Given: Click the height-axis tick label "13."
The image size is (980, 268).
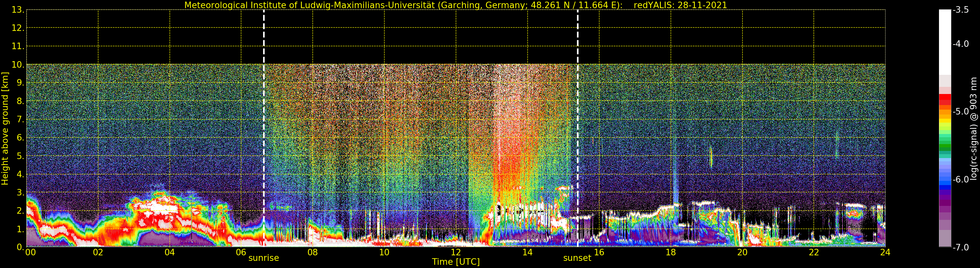Looking at the screenshot, I should [x=18, y=10].
